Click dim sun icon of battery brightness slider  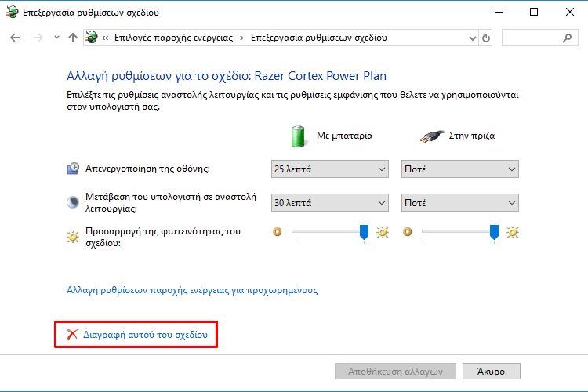point(277,232)
